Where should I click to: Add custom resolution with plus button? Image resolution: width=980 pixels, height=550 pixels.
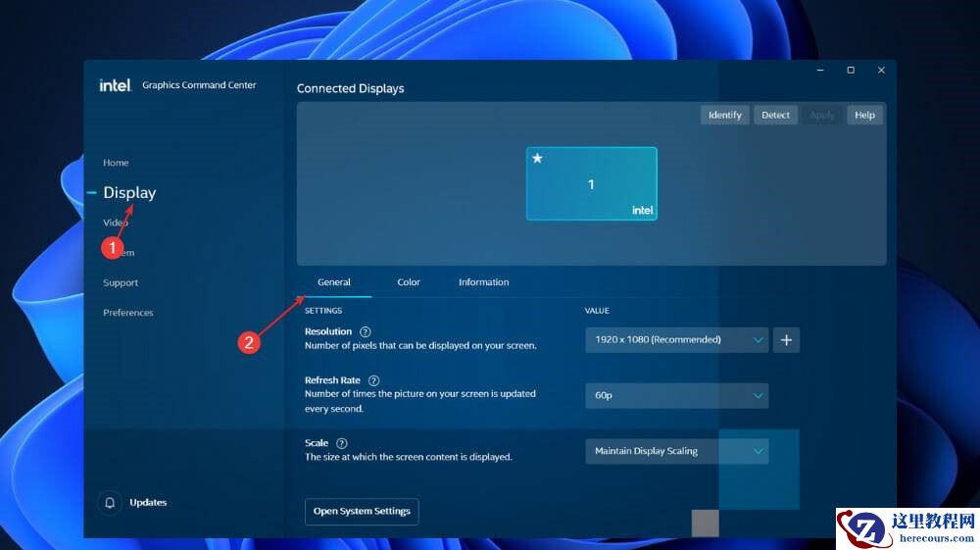pyautogui.click(x=786, y=340)
